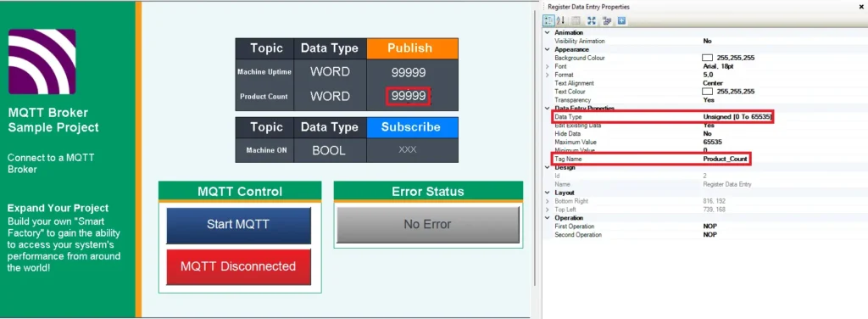Click the Maximum Value field 65535

pyautogui.click(x=711, y=142)
